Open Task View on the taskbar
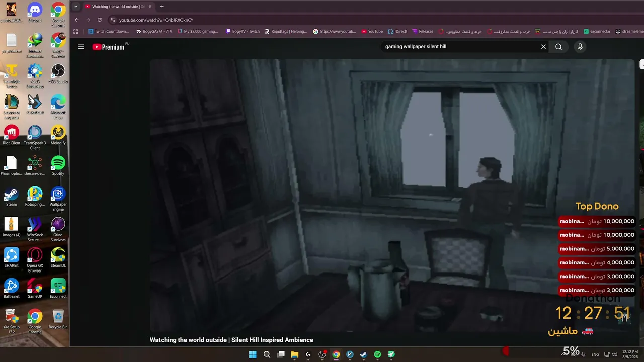The image size is (644, 362). pos(281,354)
